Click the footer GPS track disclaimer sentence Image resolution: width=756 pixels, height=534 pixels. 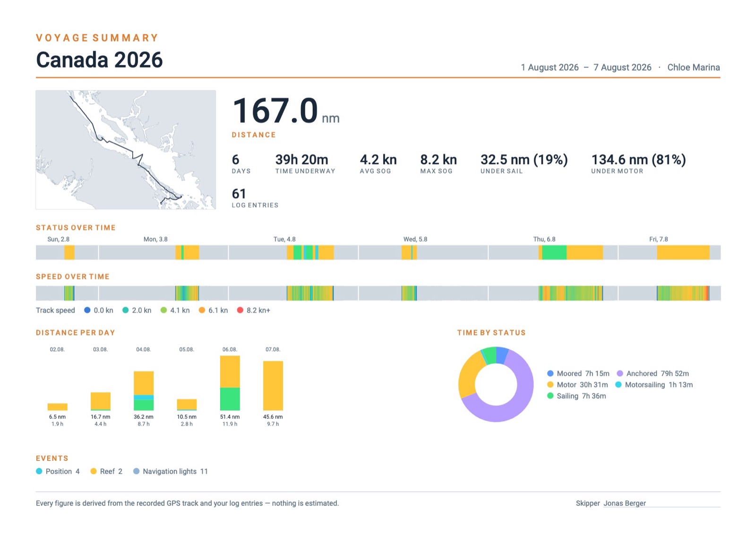tap(187, 503)
